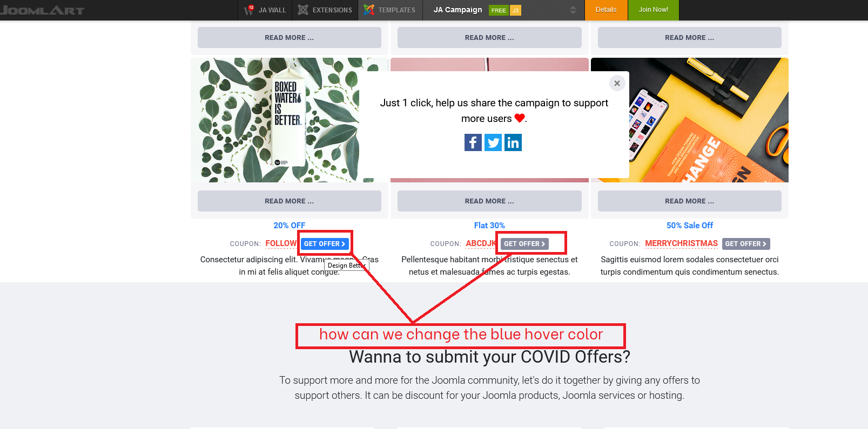Click Get Offer for MERRYCHRISTMAS coupon
This screenshot has height=429, width=868.
pos(746,244)
